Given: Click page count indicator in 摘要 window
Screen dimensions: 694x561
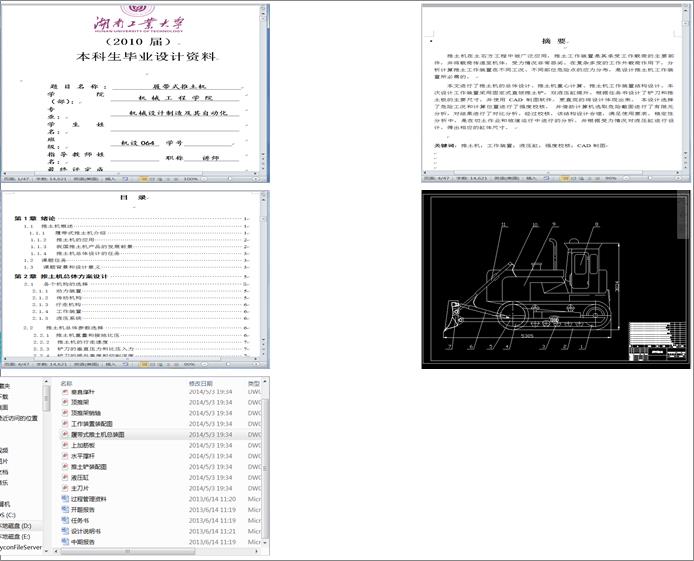Looking at the screenshot, I should point(437,179).
